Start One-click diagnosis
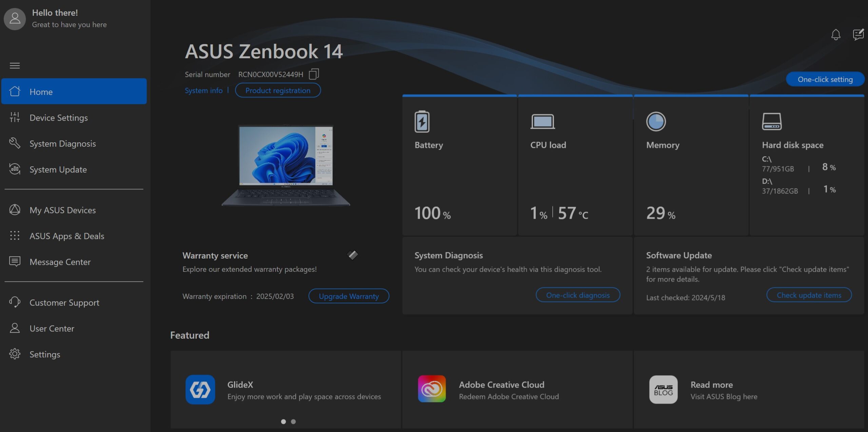The width and height of the screenshot is (868, 432). tap(578, 295)
